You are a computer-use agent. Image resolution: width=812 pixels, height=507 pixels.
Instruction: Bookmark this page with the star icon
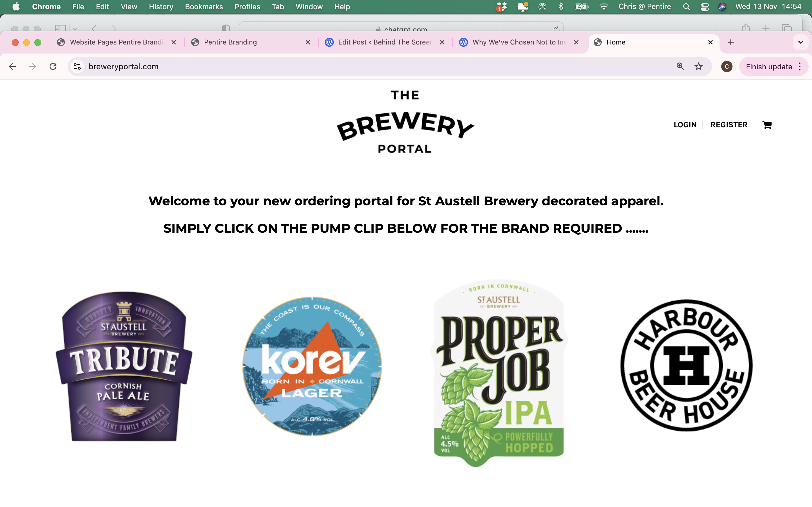(x=699, y=67)
